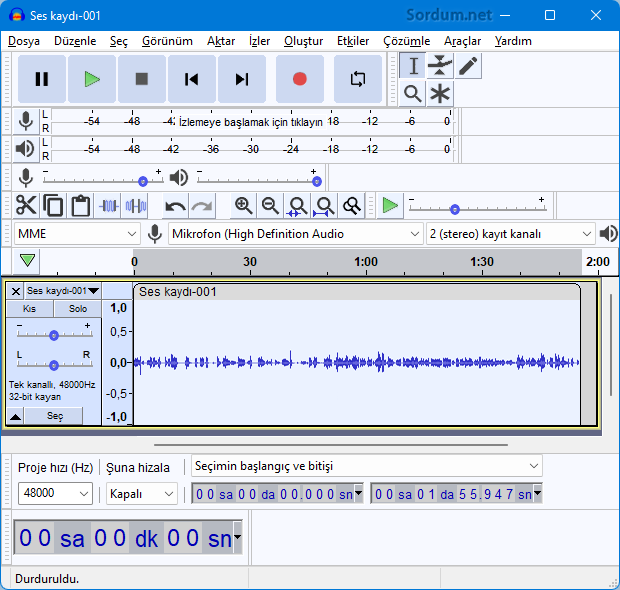Open the 2 (stereo) kayıt kanalı dropdown

point(510,234)
